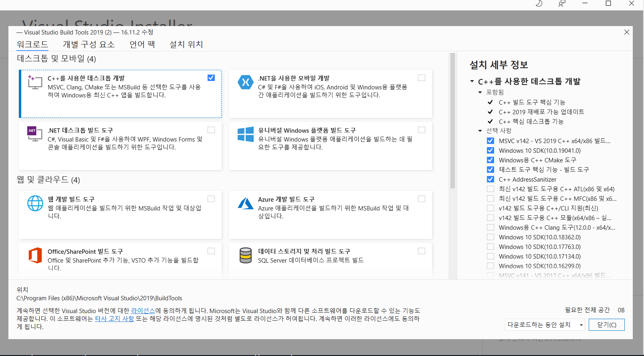The height and width of the screenshot is (356, 644).
Task: Click the data storage and processing database icon
Action: click(x=245, y=255)
